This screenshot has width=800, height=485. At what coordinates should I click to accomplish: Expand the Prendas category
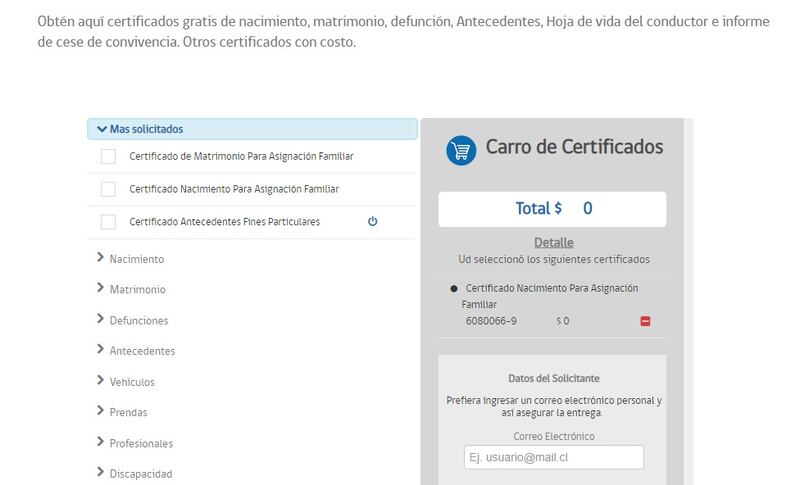click(x=122, y=412)
